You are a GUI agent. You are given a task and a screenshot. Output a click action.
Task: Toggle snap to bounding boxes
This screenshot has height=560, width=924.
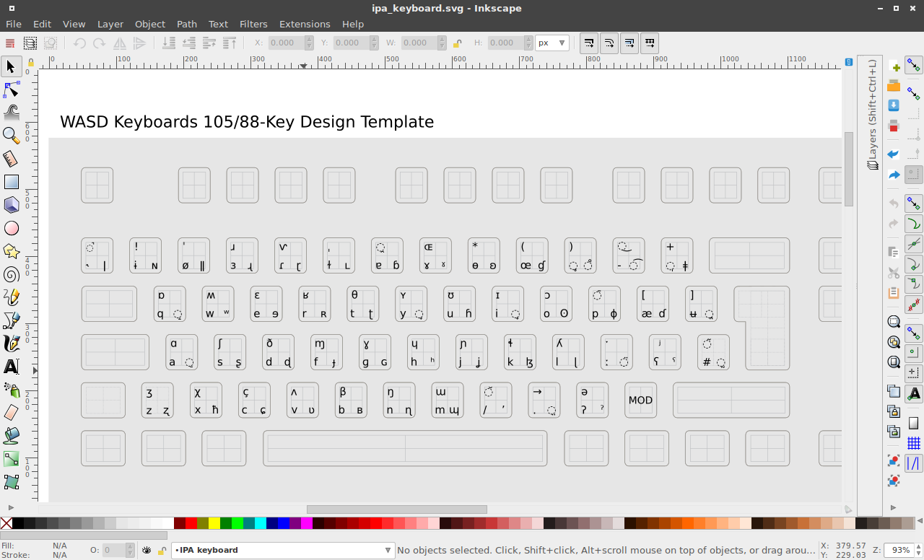pyautogui.click(x=914, y=94)
